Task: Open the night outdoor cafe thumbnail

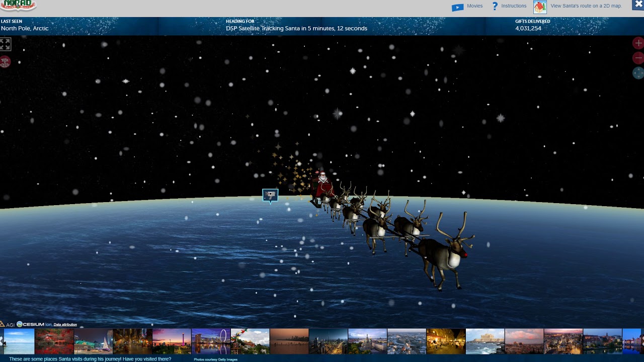Action: click(446, 341)
